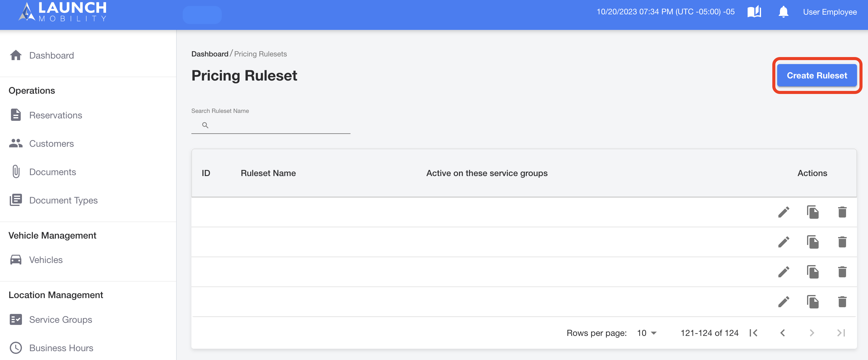
Task: Click the Document Types icon
Action: 16,200
